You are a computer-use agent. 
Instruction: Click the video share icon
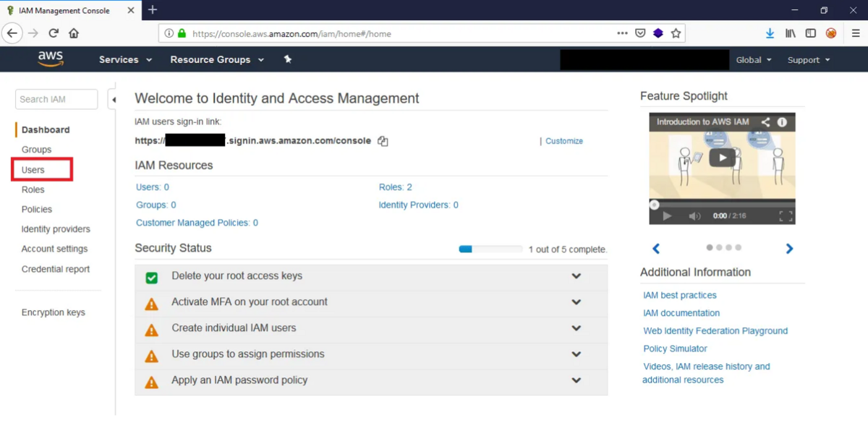click(765, 122)
